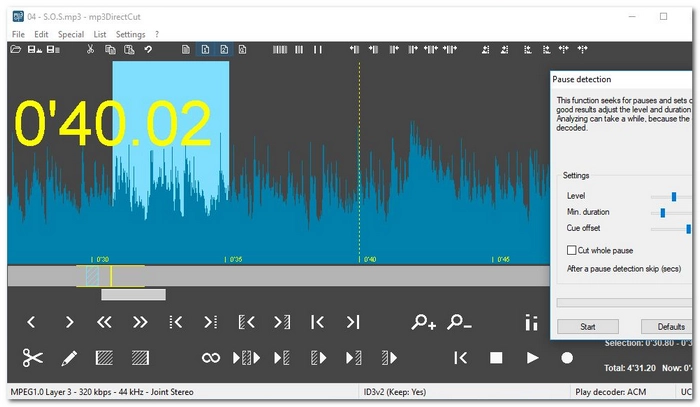Click the play triangle in bottom transport
Screen dimensions: 700x407
pyautogui.click(x=532, y=358)
